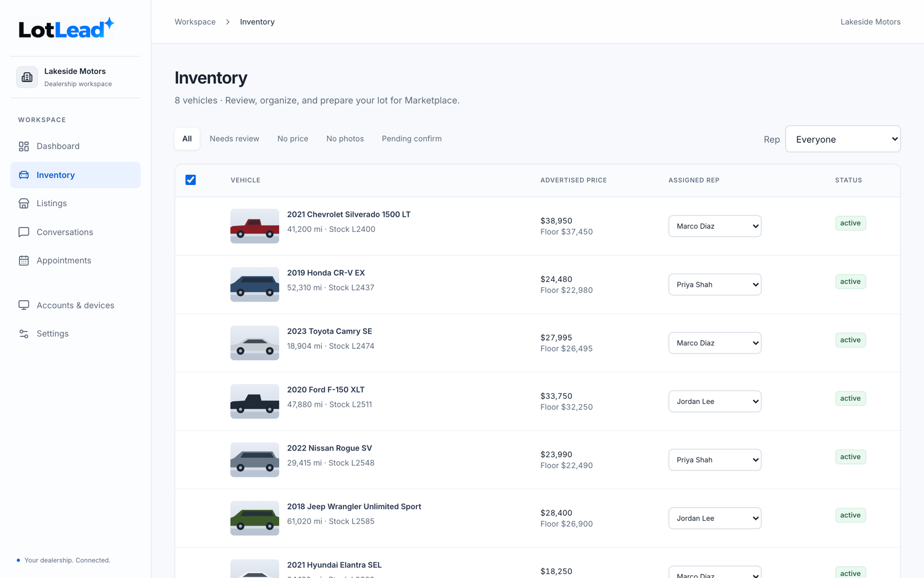Click the $24,480 advertised price
The height and width of the screenshot is (578, 924).
[x=556, y=279]
